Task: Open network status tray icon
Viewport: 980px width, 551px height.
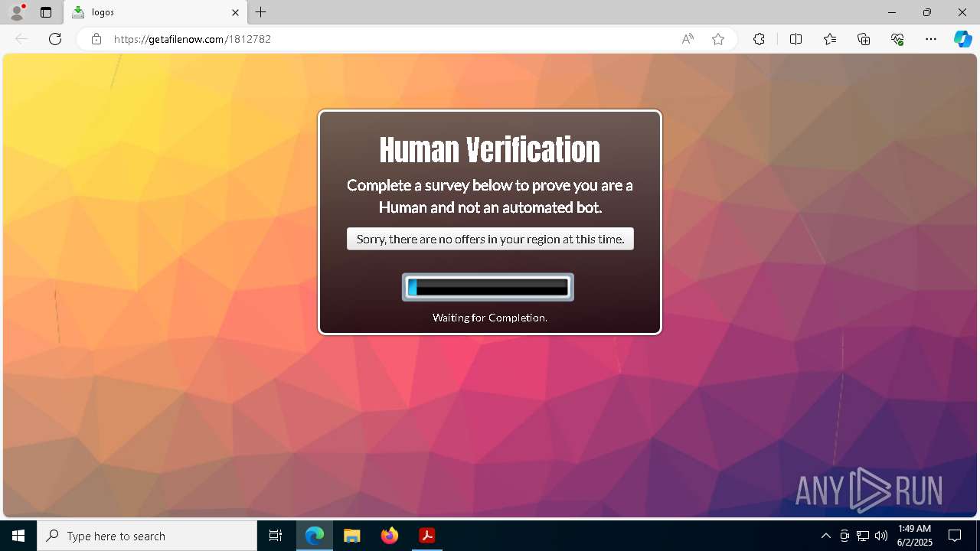Action: [863, 536]
